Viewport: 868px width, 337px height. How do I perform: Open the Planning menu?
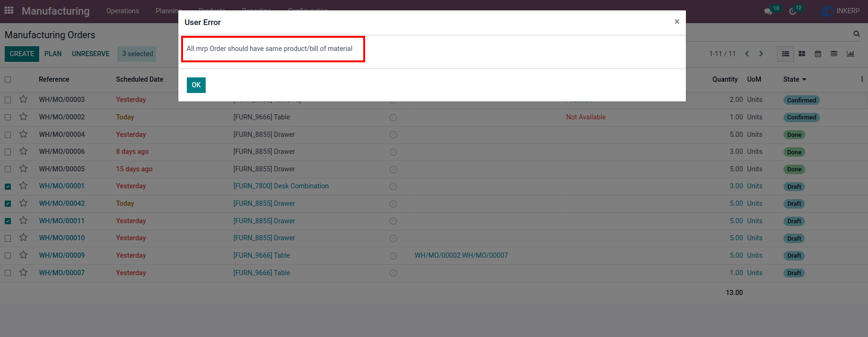[168, 11]
